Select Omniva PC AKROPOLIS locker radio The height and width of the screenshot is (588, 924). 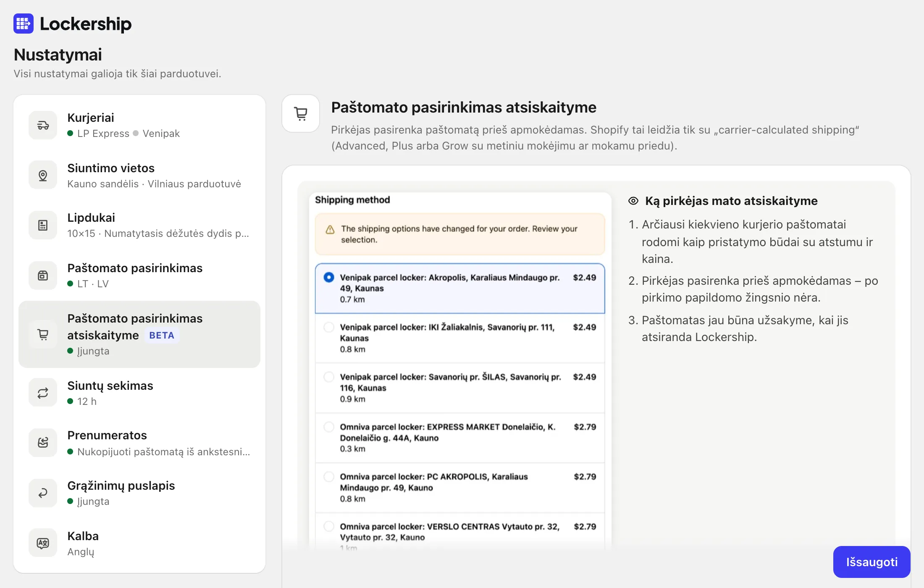pyautogui.click(x=329, y=477)
